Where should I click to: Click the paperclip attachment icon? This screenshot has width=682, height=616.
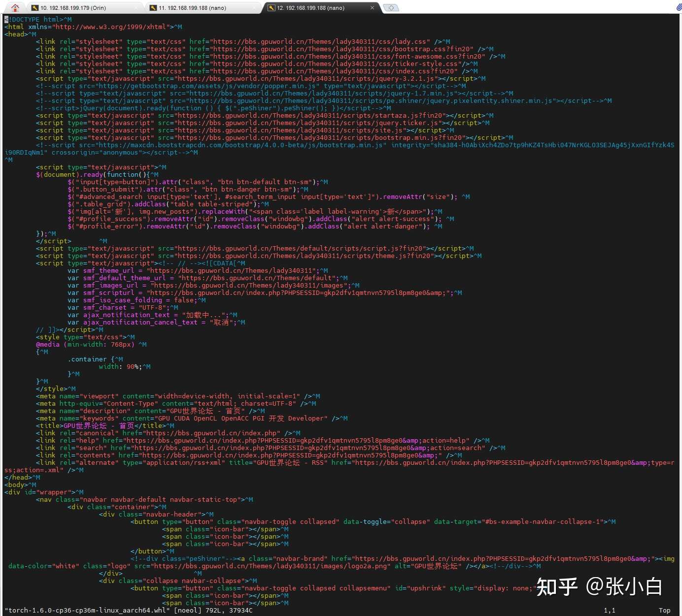pyautogui.click(x=678, y=7)
